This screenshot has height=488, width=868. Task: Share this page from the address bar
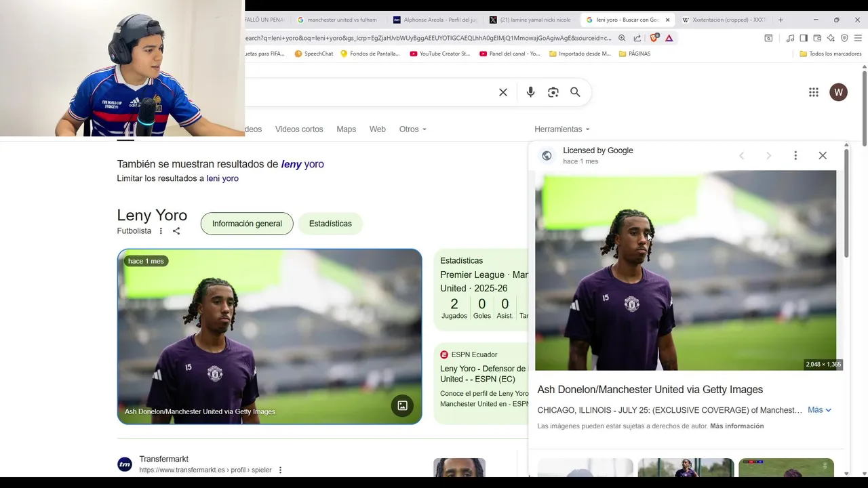(637, 38)
